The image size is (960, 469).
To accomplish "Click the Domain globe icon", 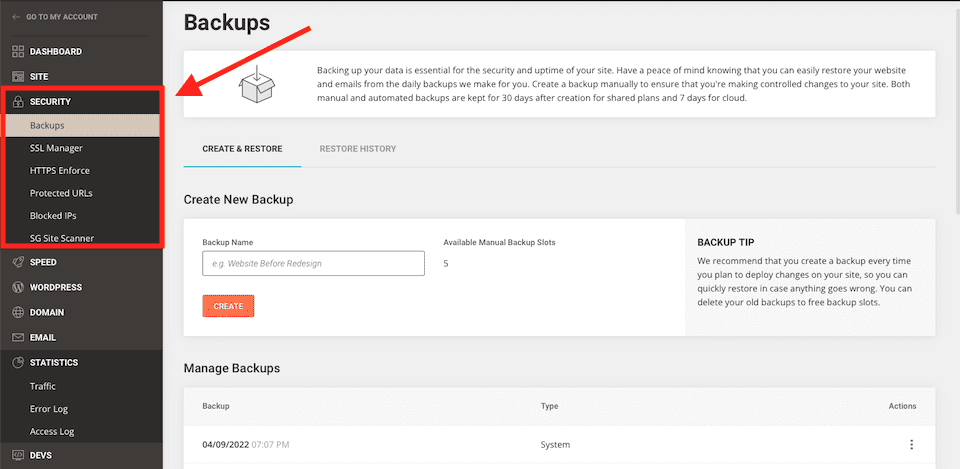I will [x=18, y=312].
